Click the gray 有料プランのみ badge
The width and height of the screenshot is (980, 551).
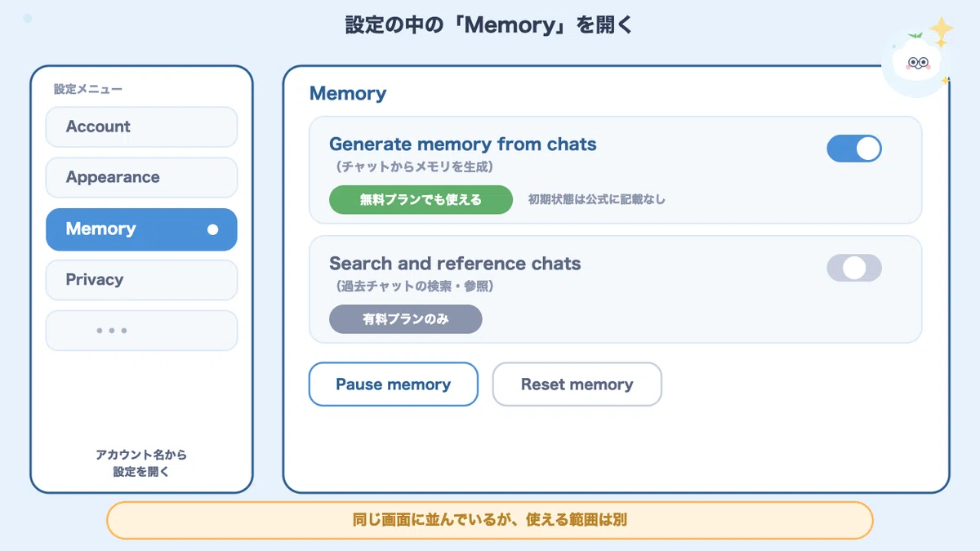coord(406,319)
